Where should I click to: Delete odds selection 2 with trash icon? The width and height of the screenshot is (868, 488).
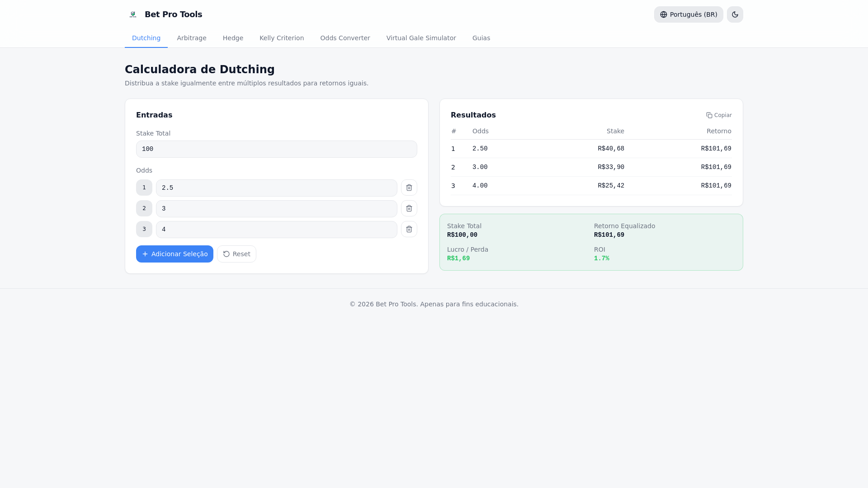coord(409,208)
